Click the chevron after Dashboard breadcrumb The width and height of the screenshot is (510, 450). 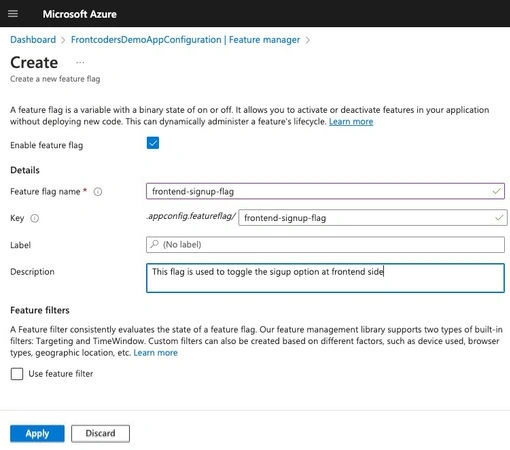63,40
